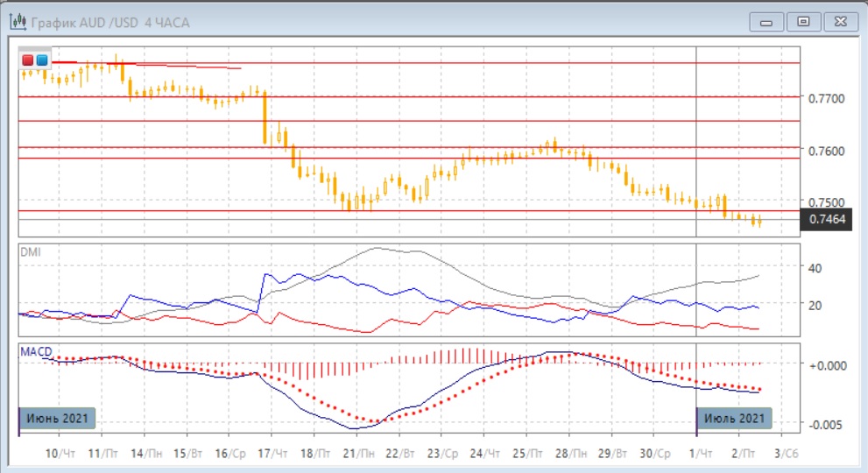Select the DMI indicator label
Image resolution: width=868 pixels, height=473 pixels.
click(31, 252)
